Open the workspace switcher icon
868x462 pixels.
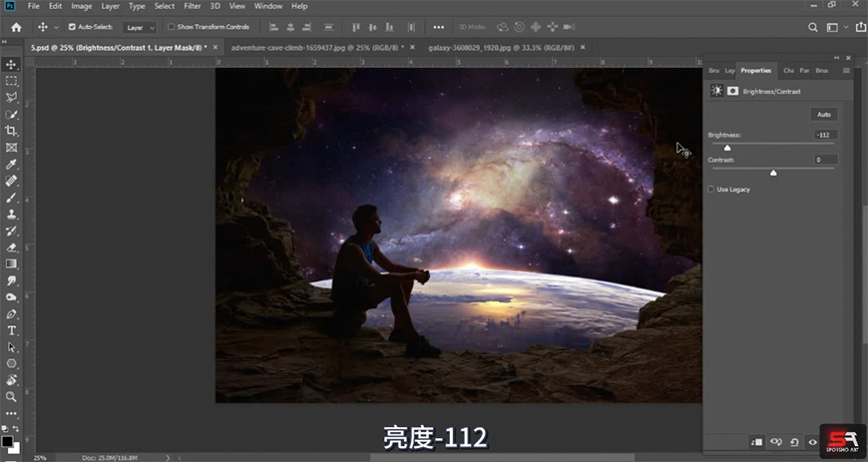832,27
